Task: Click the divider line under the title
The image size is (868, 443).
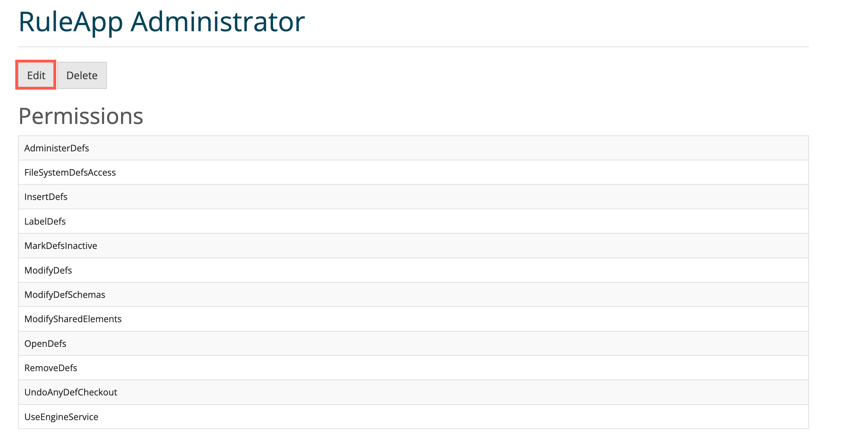Action: [413, 47]
